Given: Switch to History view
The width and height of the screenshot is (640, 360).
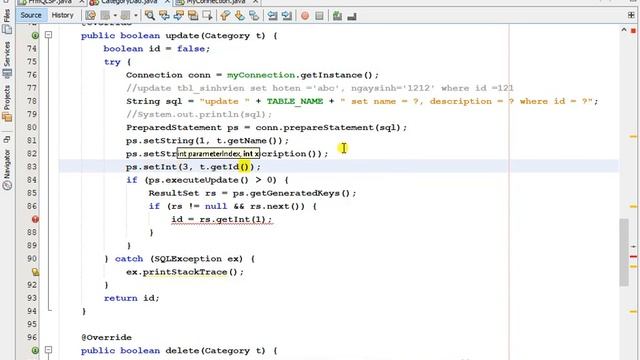Looking at the screenshot, I should [62, 15].
